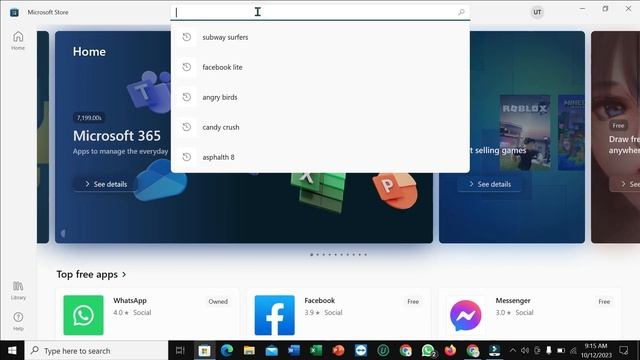The image size is (640, 360).
Task: Click history icon beside candy crush
Action: click(187, 127)
